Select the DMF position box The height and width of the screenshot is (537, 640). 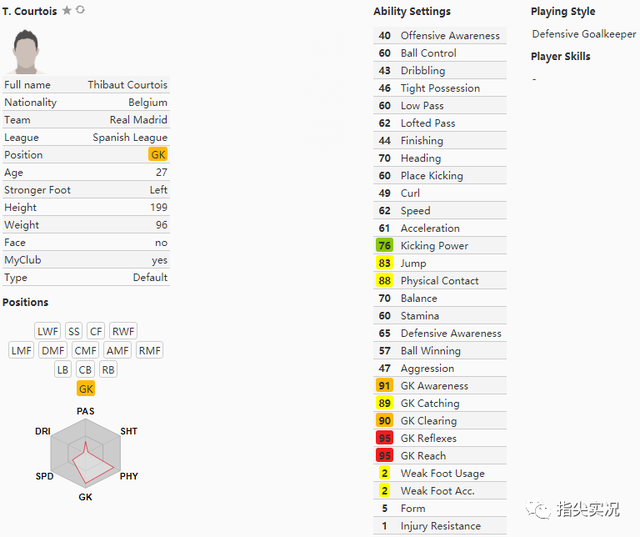(53, 351)
